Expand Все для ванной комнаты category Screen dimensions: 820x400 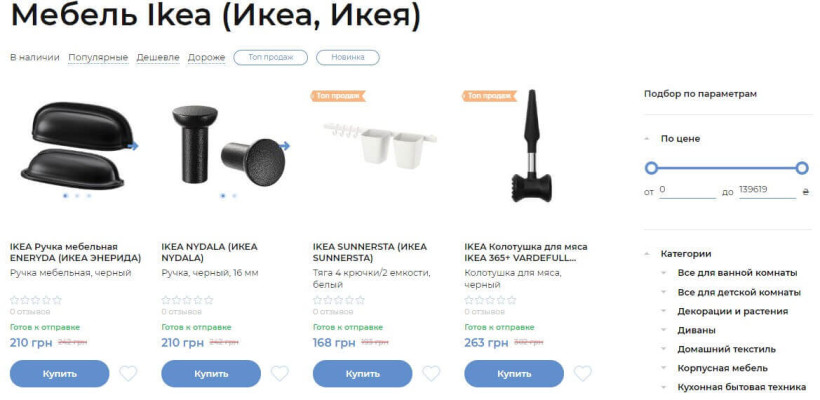(664, 273)
